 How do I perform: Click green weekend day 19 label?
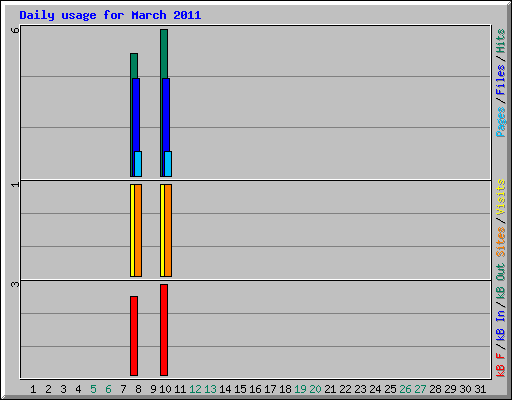coord(300,389)
